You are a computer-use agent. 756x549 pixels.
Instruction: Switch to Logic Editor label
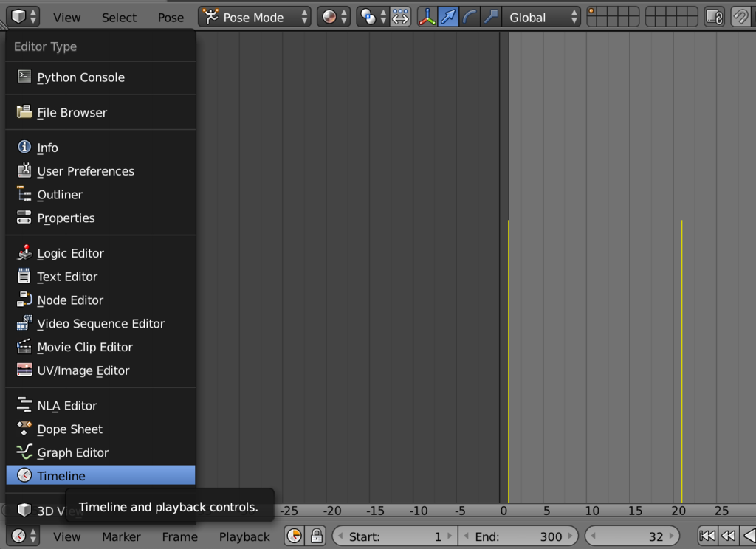pos(70,254)
